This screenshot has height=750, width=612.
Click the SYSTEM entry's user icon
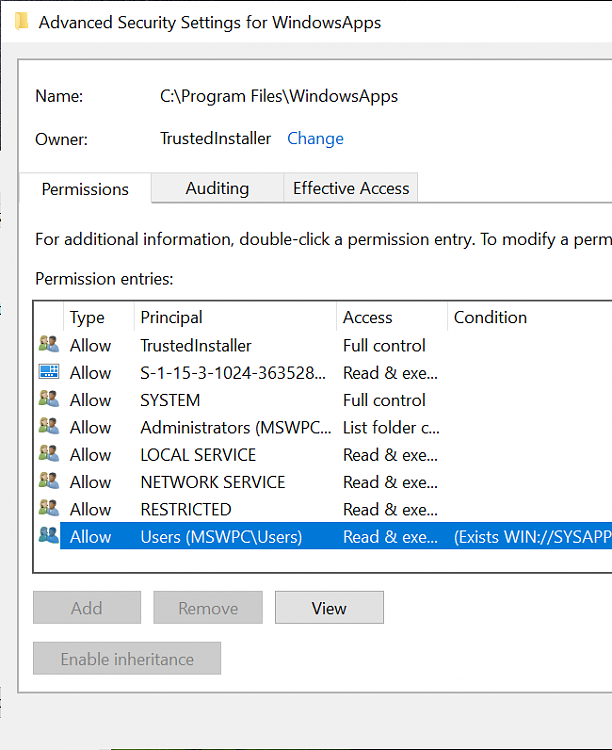point(48,400)
